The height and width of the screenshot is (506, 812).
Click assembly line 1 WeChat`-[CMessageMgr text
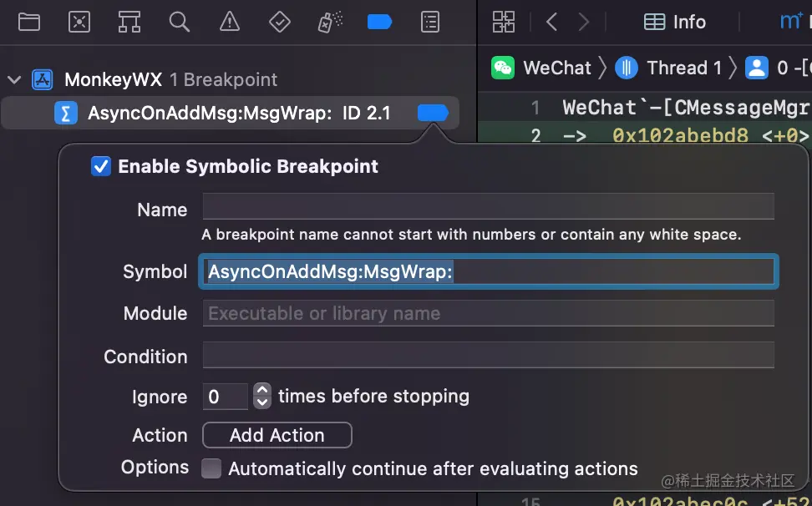click(686, 108)
